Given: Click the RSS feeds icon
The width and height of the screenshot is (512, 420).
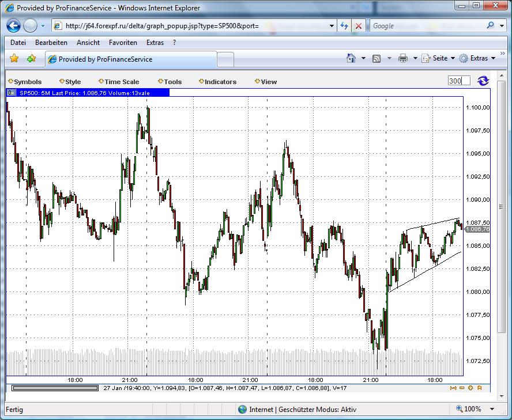Looking at the screenshot, I should click(377, 58).
